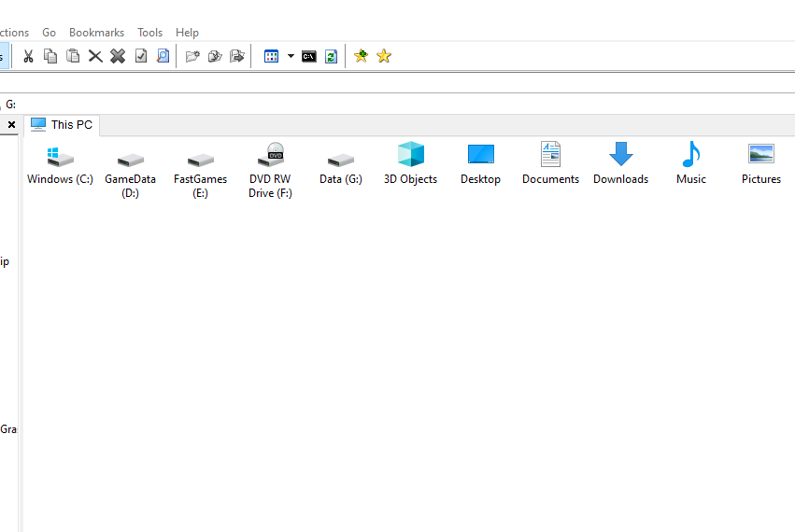The image size is (795, 532).
Task: Select the Music folder
Action: click(691, 164)
